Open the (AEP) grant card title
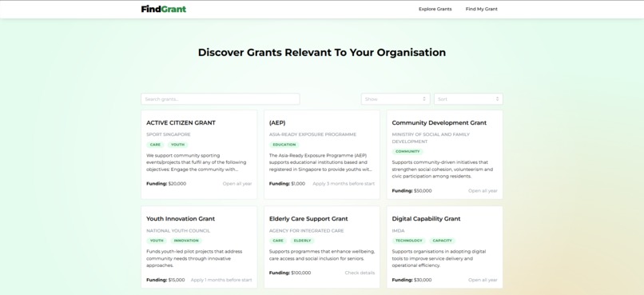 point(277,123)
